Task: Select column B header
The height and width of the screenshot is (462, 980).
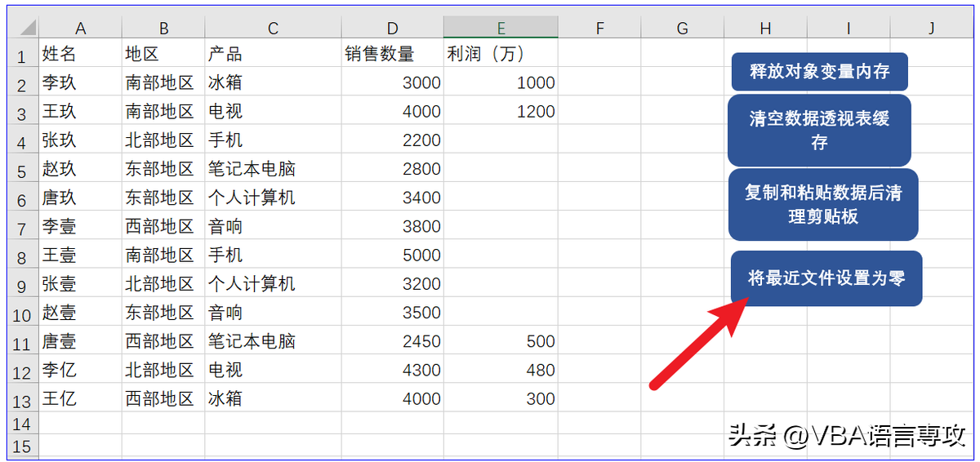Action: point(163,29)
